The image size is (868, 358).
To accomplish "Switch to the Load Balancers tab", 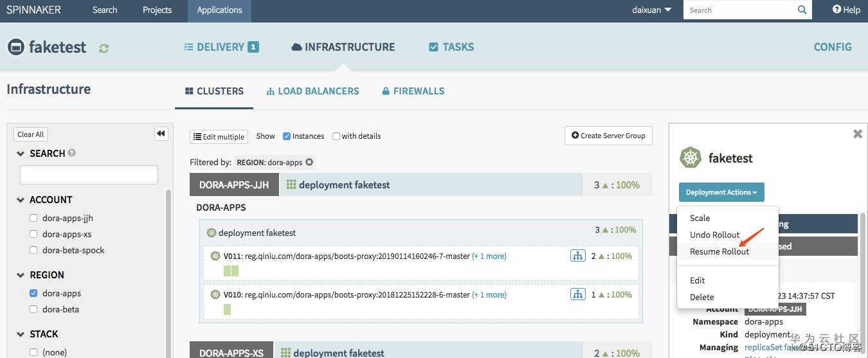I will point(312,91).
